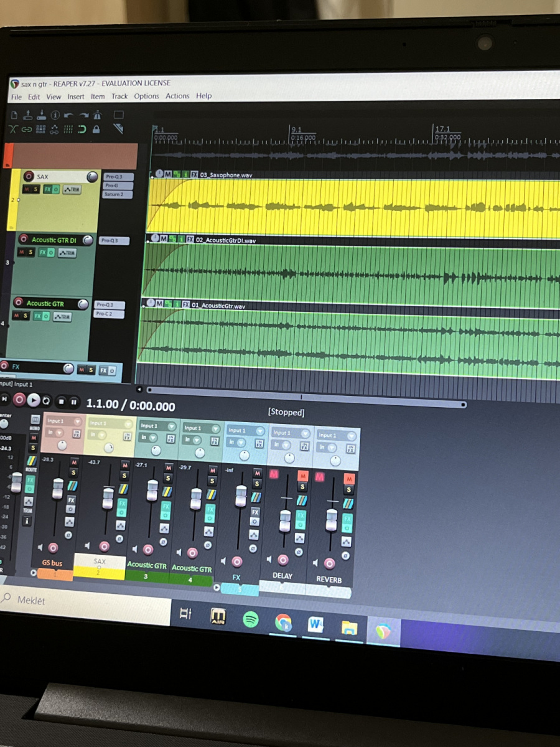Click the New Project toolbar icon
Image resolution: width=560 pixels, height=747 pixels.
[14, 115]
